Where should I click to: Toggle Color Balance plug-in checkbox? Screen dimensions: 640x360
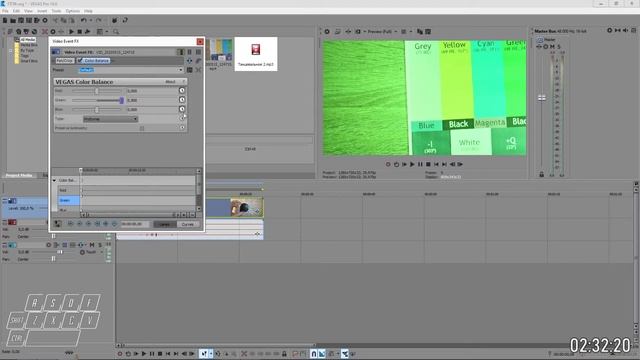coord(80,60)
